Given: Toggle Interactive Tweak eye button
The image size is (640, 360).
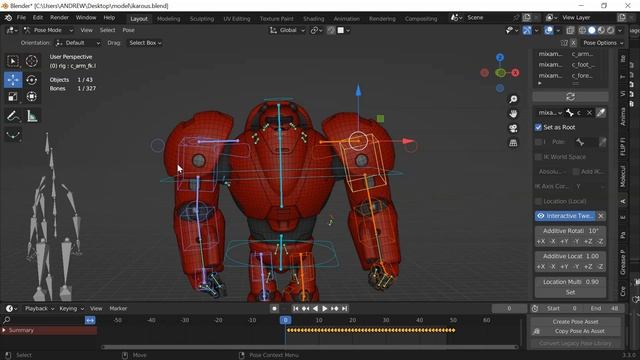Looking at the screenshot, I should point(541,216).
